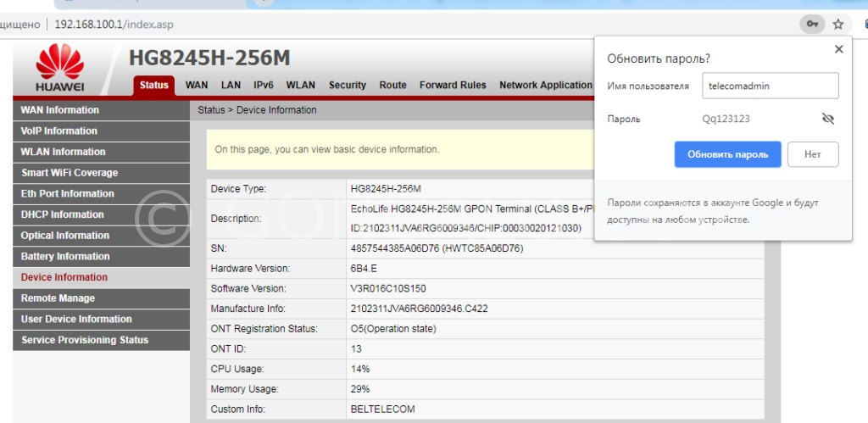Screen dimensions: 868x423
Task: Click the password text Qq123123
Action: (726, 119)
